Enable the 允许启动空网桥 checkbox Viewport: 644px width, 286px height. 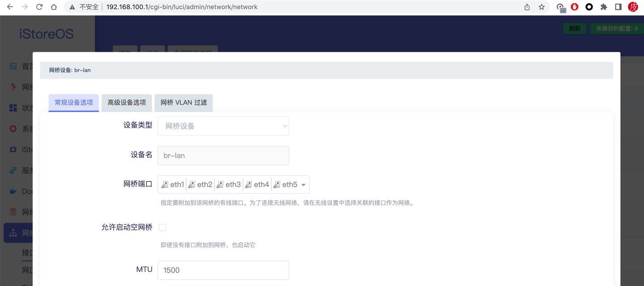click(x=162, y=227)
